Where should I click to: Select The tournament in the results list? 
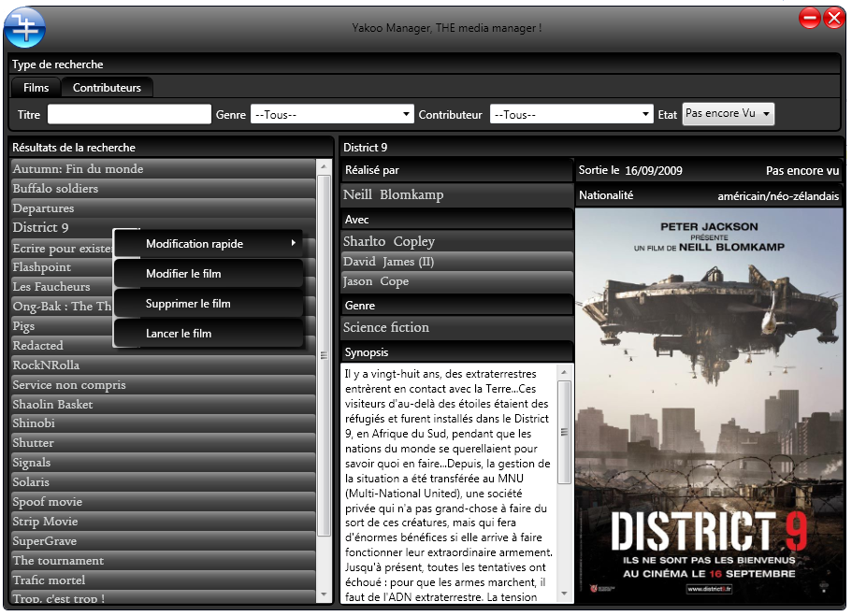pyautogui.click(x=163, y=560)
